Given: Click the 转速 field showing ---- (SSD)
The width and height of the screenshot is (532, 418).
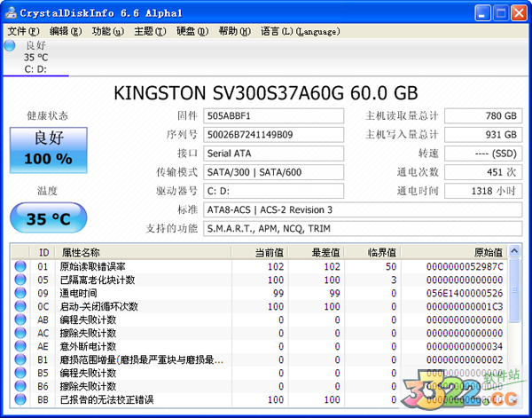Looking at the screenshot, I should pyautogui.click(x=483, y=154).
